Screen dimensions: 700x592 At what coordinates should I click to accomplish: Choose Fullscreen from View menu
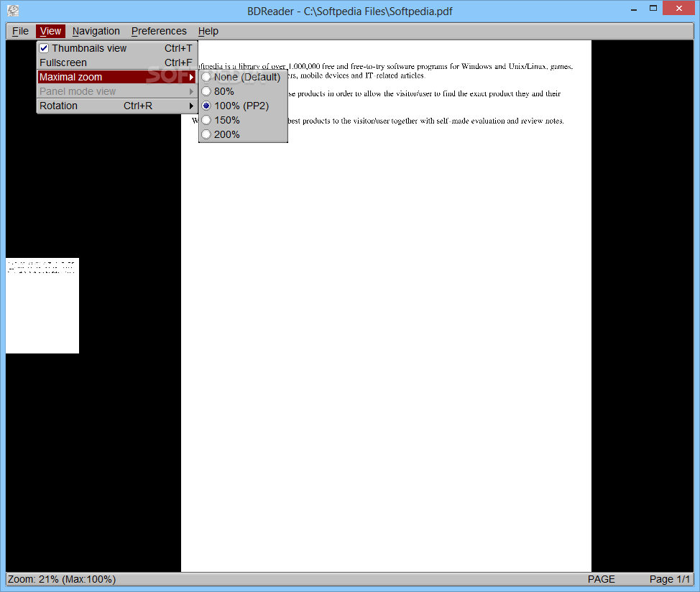[116, 63]
